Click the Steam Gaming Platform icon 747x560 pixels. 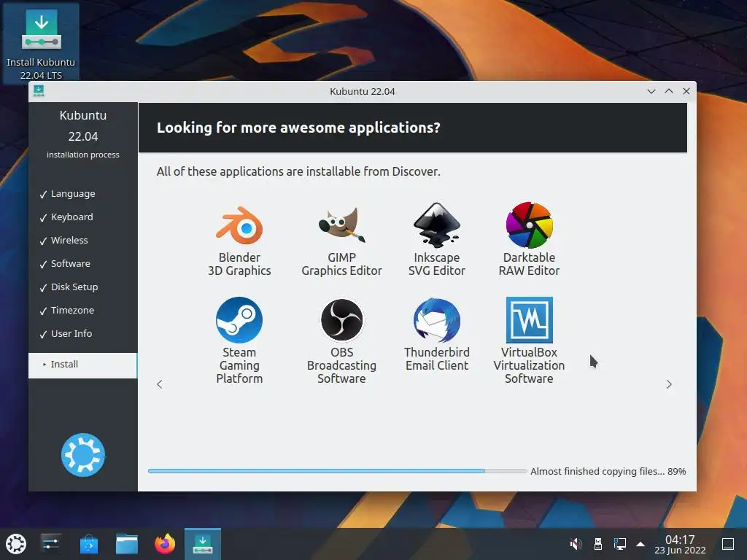[x=239, y=320]
